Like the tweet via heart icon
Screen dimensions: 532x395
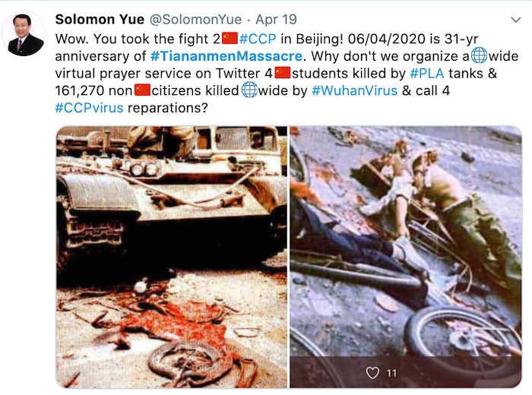372,373
